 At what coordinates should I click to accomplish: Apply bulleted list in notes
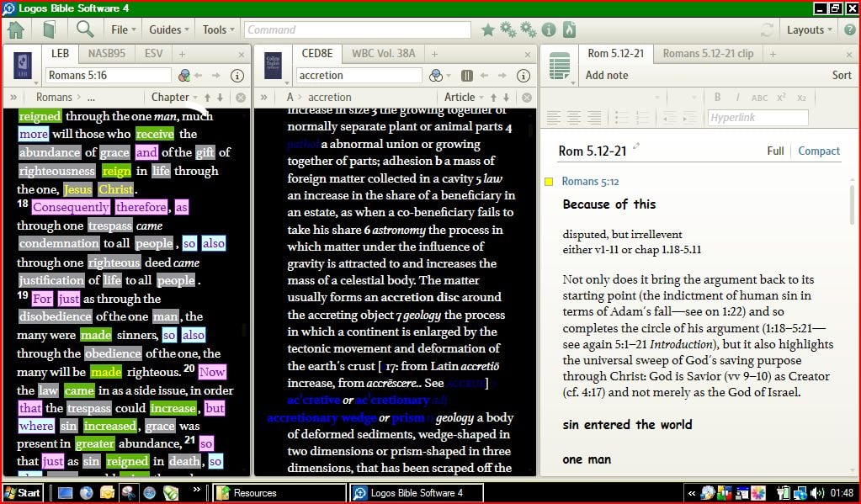[x=622, y=117]
